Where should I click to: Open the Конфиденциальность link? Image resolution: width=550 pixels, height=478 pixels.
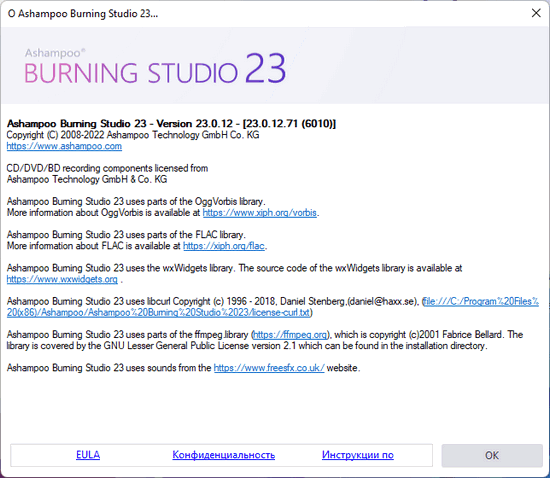pos(223,455)
